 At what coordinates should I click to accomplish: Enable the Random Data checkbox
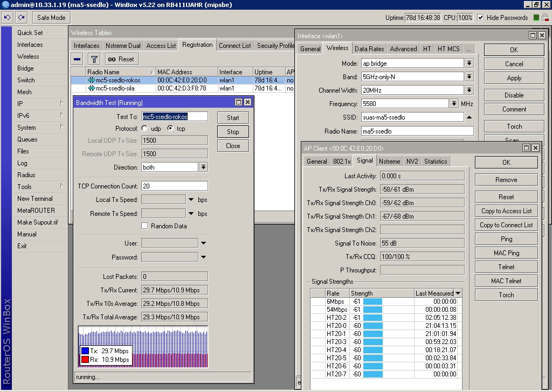pyautogui.click(x=144, y=226)
